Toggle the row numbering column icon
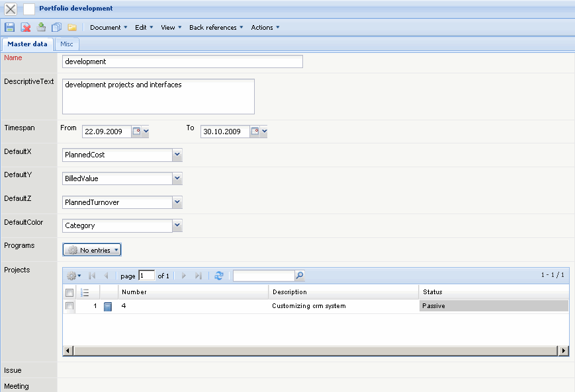This screenshot has width=575, height=392. point(85,292)
